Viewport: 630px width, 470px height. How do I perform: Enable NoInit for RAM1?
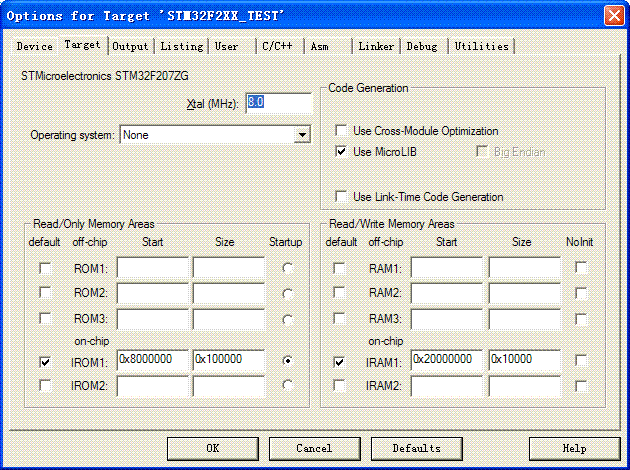tap(581, 267)
